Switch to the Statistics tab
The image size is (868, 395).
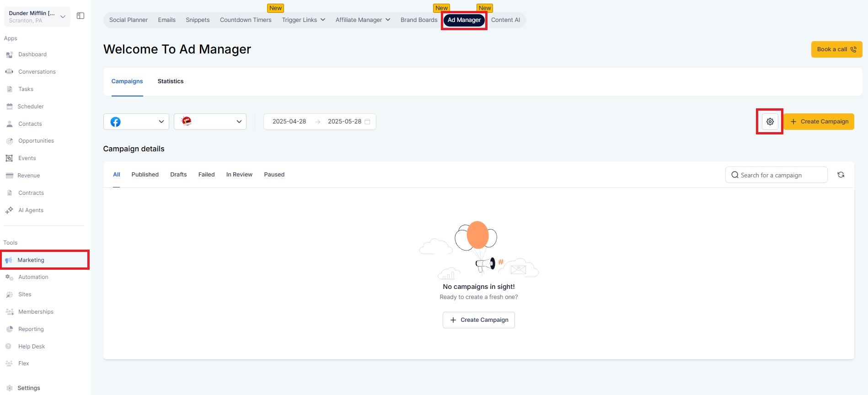pos(171,81)
